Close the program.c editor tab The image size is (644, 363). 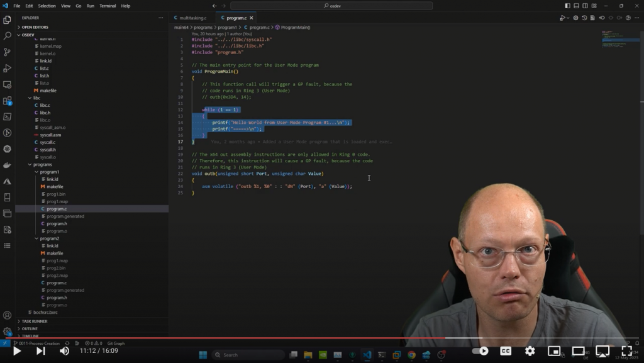pyautogui.click(x=252, y=18)
